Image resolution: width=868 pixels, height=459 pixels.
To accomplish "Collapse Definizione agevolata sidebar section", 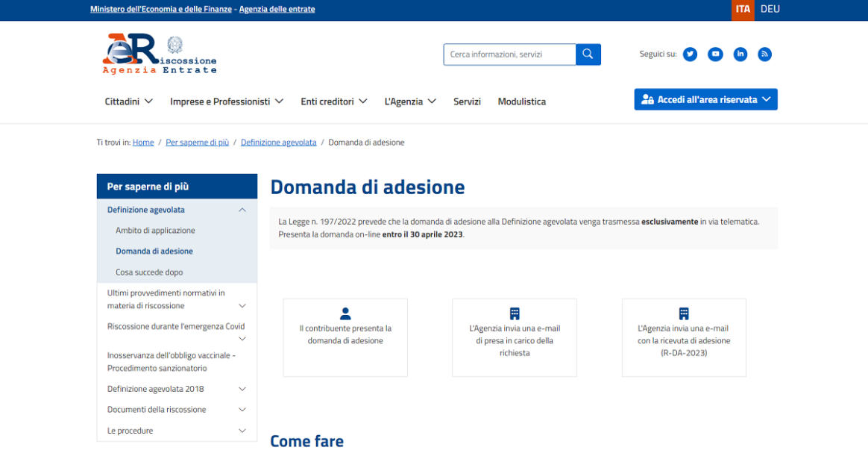I will pos(242,210).
